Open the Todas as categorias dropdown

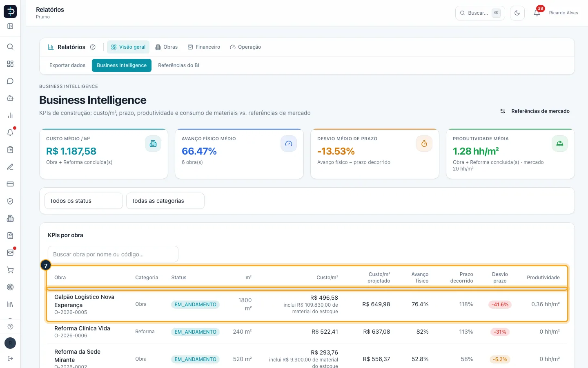pyautogui.click(x=165, y=201)
